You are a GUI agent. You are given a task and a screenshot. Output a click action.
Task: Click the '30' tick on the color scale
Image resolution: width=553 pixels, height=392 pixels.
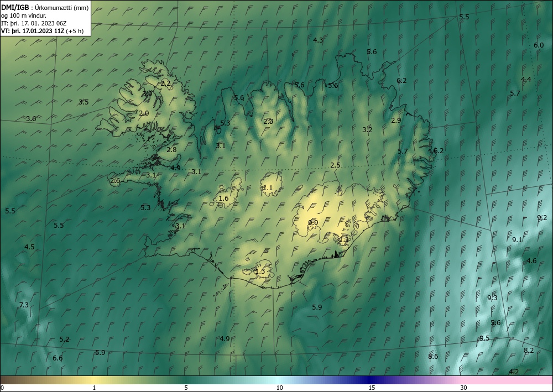[x=464, y=388]
